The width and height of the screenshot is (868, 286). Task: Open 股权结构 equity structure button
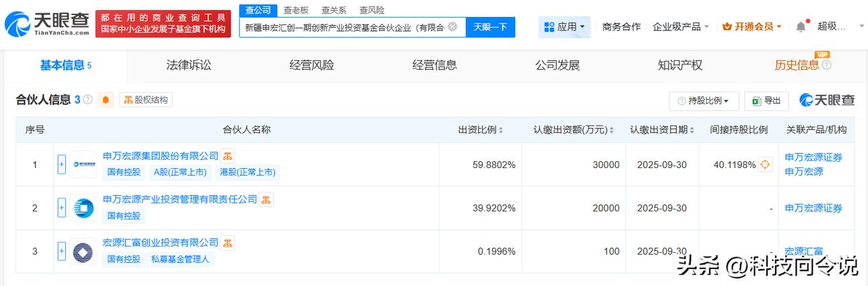pos(146,100)
